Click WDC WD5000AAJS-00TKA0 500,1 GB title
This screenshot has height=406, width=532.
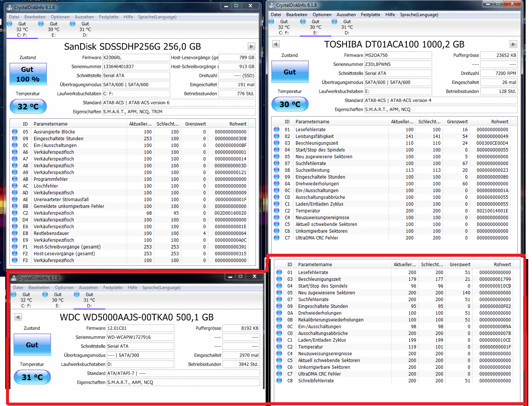tap(137, 317)
